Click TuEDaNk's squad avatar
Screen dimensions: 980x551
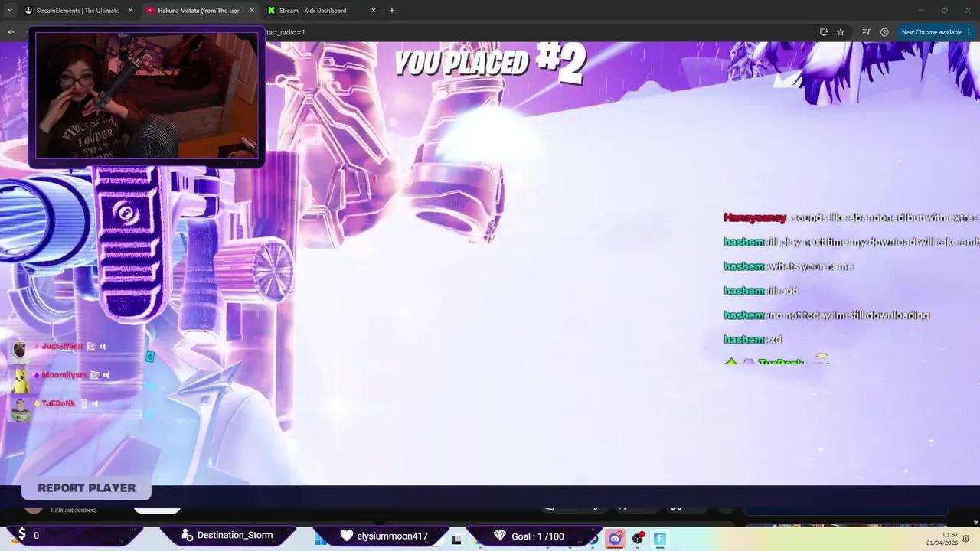click(x=20, y=409)
